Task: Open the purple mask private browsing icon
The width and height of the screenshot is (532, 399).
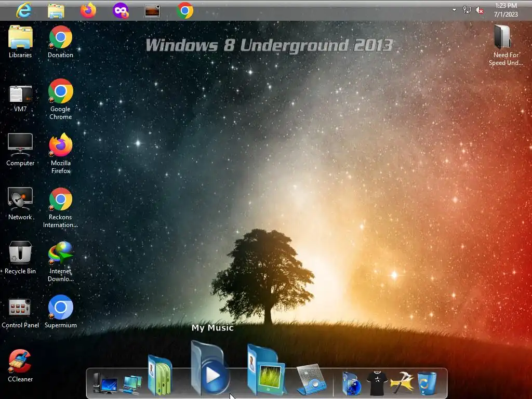Action: pos(121,10)
